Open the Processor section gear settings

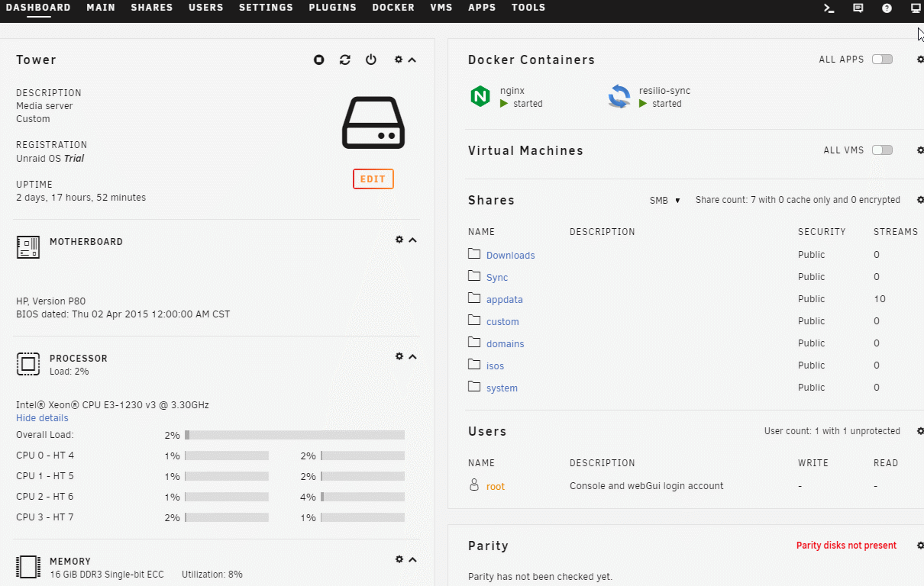399,356
